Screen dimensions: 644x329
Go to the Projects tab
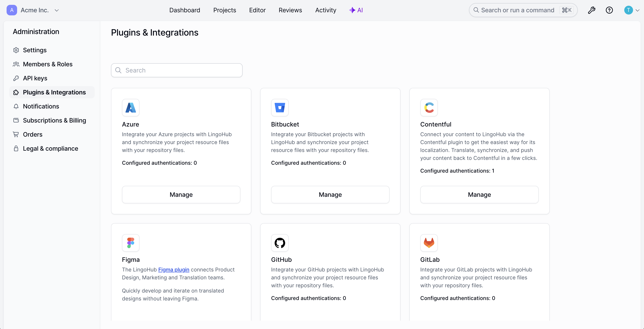224,10
